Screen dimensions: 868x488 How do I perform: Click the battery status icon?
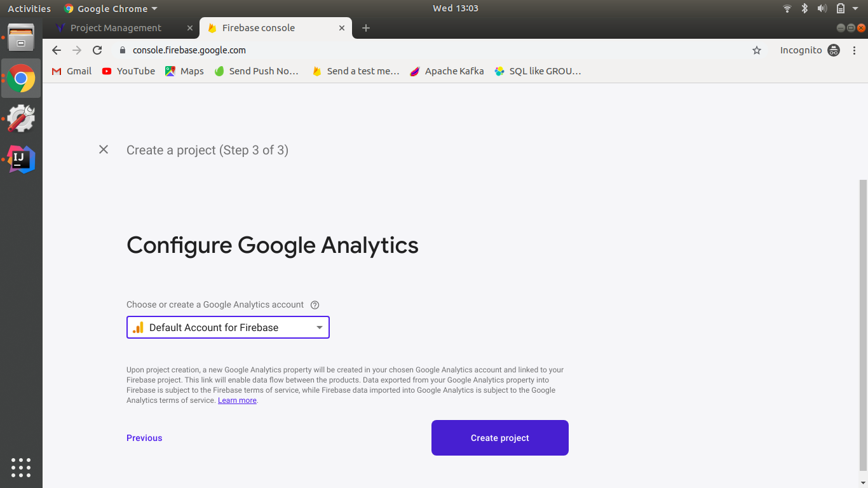[841, 8]
